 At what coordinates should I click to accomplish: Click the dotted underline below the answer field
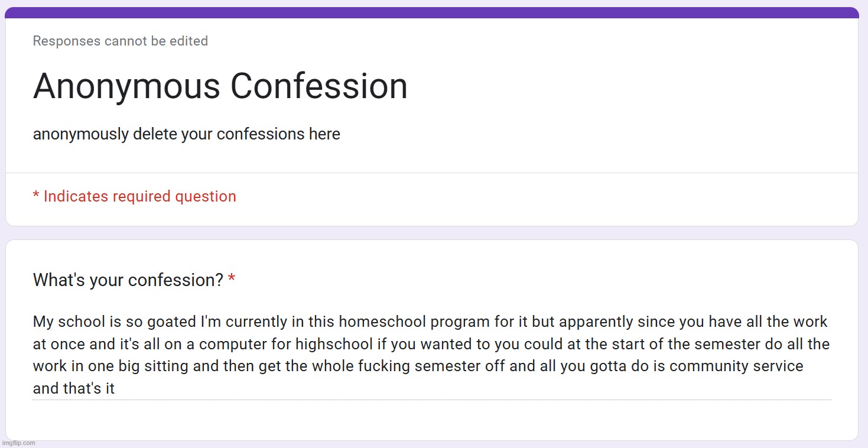pyautogui.click(x=431, y=400)
